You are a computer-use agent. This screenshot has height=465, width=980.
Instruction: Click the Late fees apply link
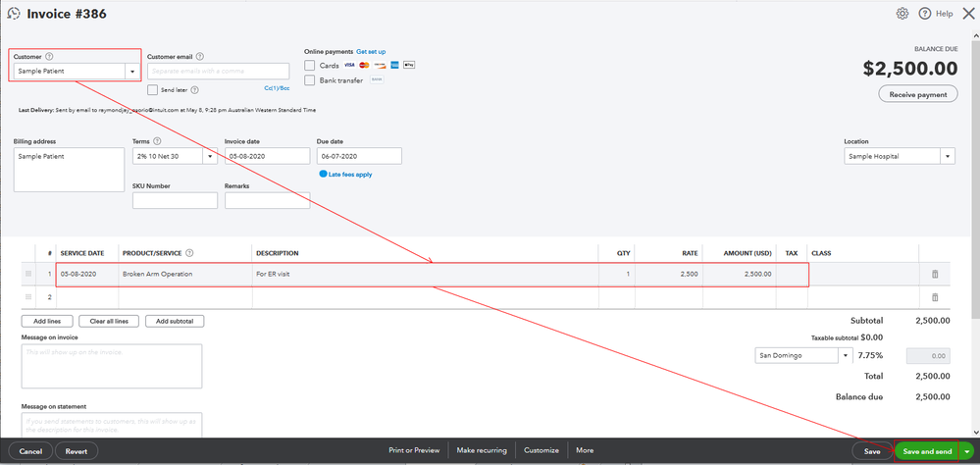350,175
